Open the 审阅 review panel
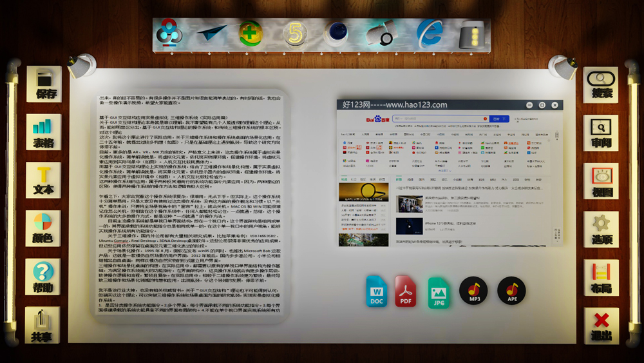 point(601,133)
